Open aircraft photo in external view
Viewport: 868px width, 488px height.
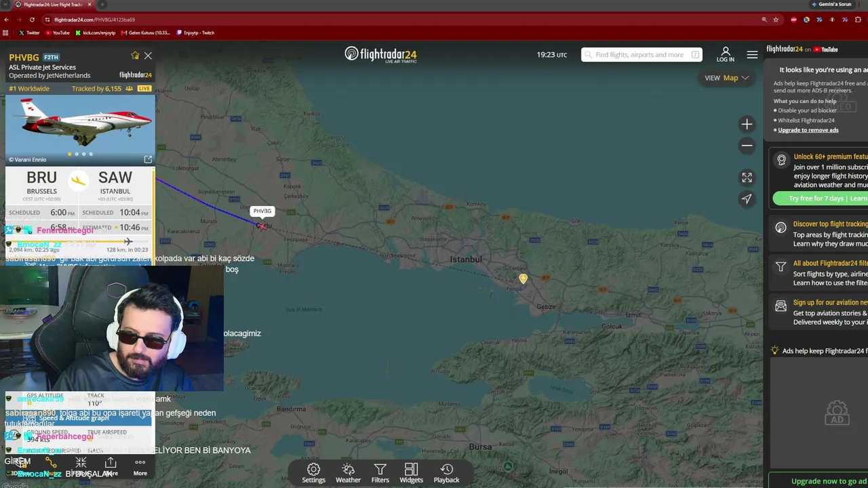[x=148, y=159]
